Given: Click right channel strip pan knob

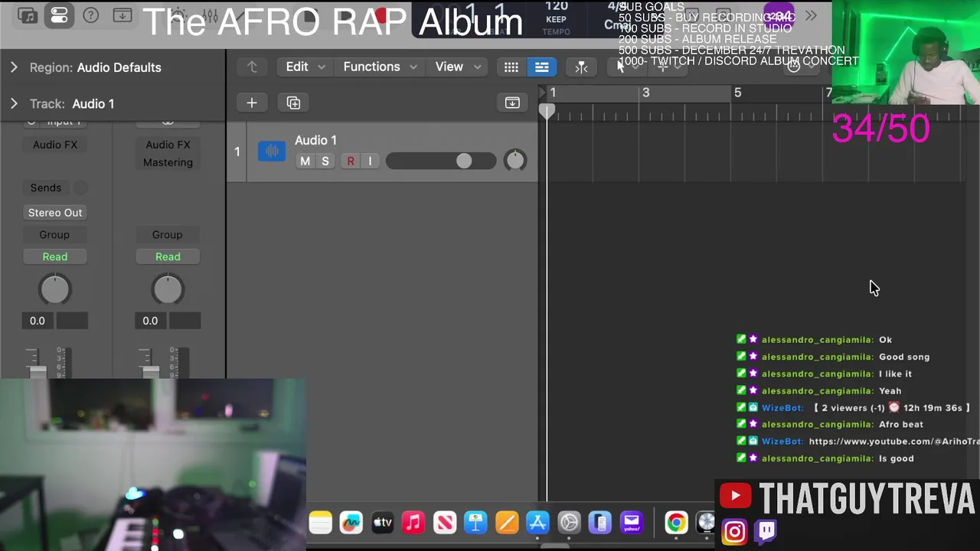Looking at the screenshot, I should (x=168, y=289).
